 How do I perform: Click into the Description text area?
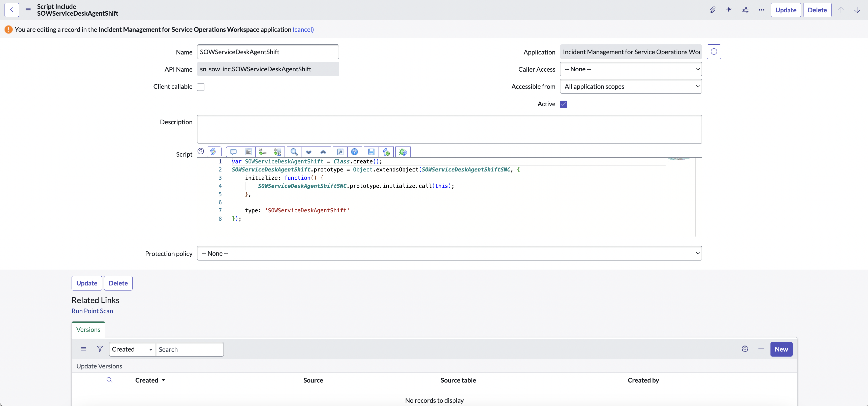pyautogui.click(x=450, y=129)
